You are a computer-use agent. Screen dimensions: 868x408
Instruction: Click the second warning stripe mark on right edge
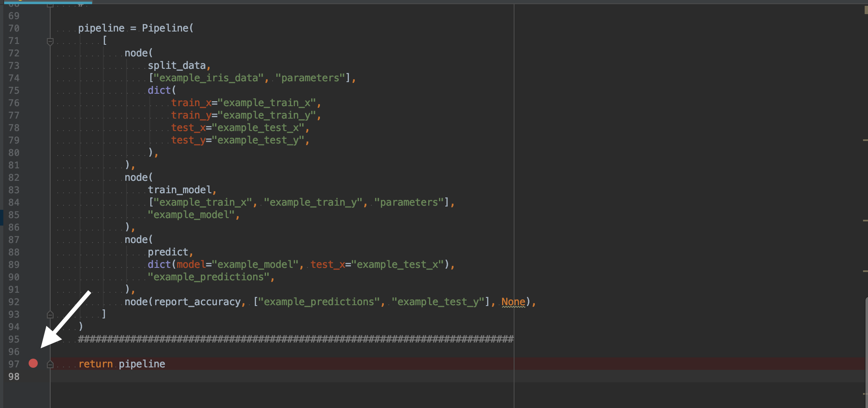[865, 221]
